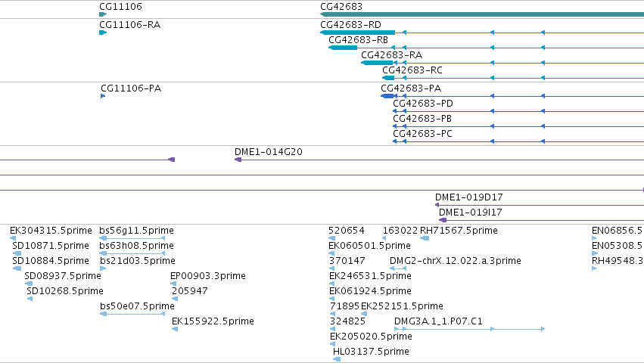Select the HL03137.5prime EST glyph
The height and width of the screenshot is (363, 644).
pos(336,359)
